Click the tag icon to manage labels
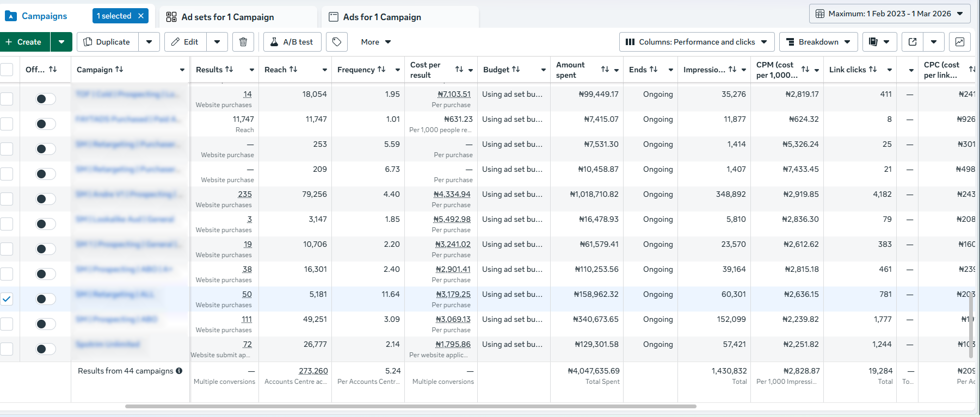Viewport: 980px width, 417px height. pyautogui.click(x=337, y=42)
